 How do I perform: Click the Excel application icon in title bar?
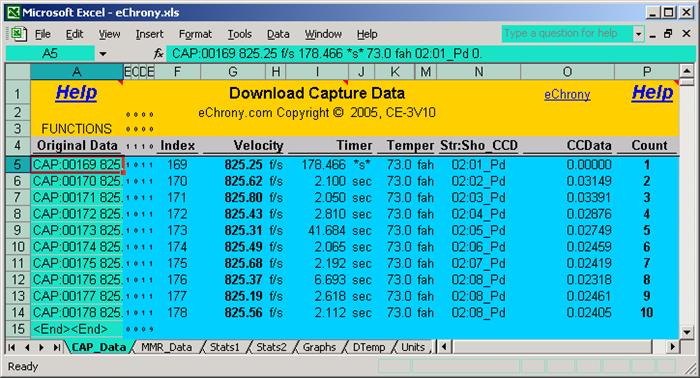(x=13, y=12)
